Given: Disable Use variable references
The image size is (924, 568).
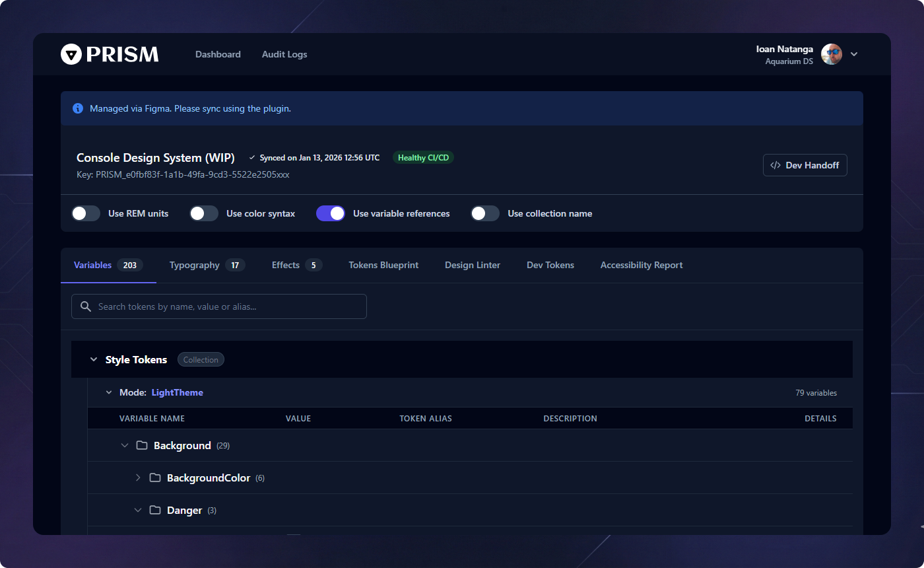Looking at the screenshot, I should click(330, 213).
